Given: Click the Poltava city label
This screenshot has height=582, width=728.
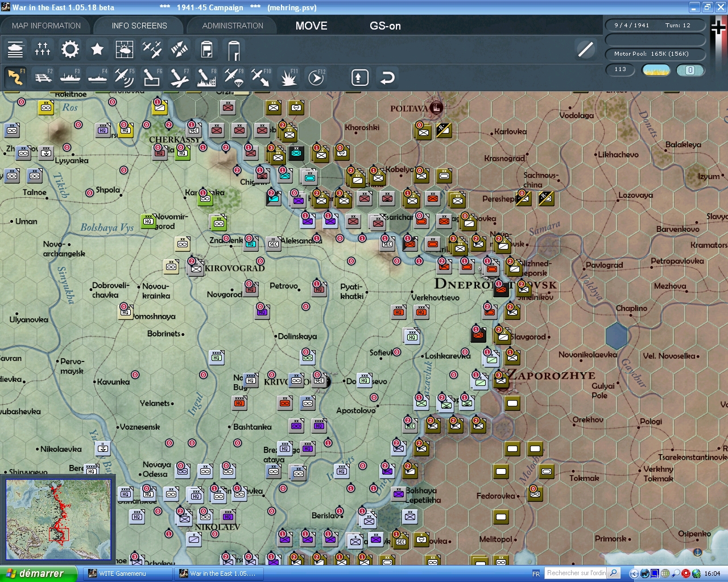Looking at the screenshot, I should [409, 108].
